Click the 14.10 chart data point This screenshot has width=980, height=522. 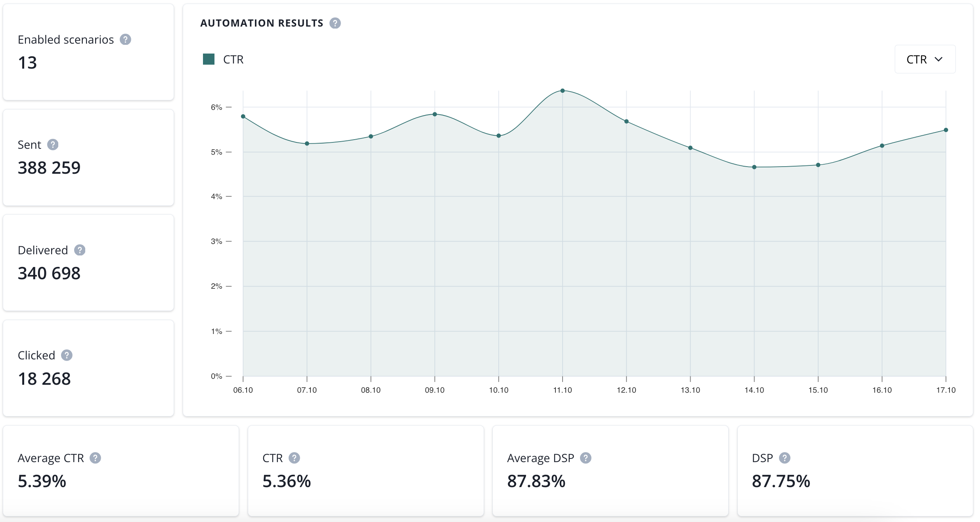click(x=754, y=167)
